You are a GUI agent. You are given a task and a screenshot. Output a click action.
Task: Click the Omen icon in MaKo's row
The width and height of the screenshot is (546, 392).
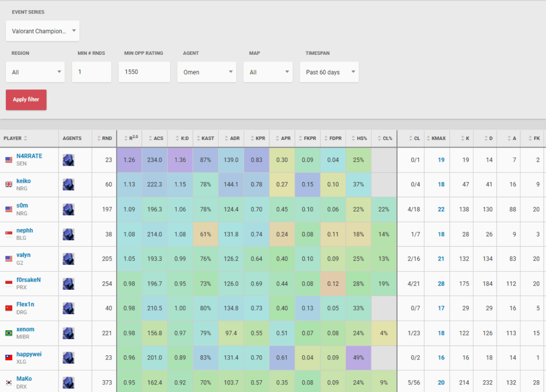[x=68, y=382]
